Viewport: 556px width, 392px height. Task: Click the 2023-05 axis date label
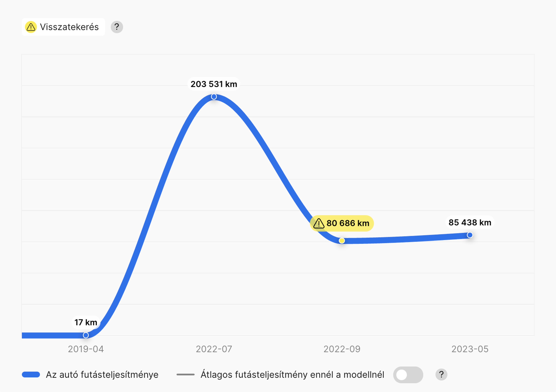(x=470, y=349)
